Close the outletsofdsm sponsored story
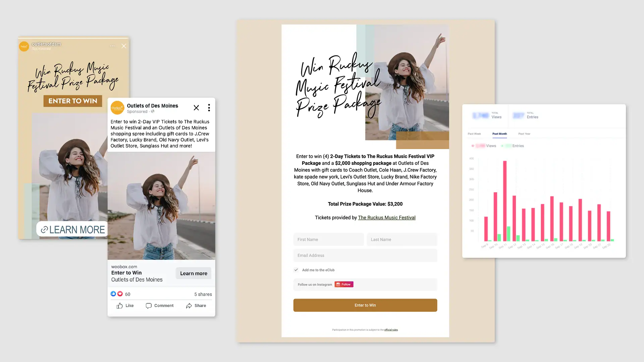Screen dimensions: 644x362 click(124, 46)
